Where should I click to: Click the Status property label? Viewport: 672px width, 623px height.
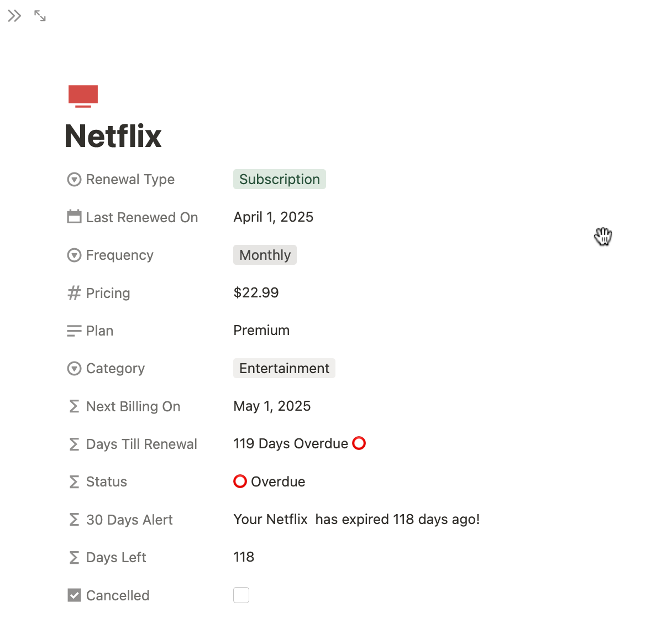click(x=106, y=481)
